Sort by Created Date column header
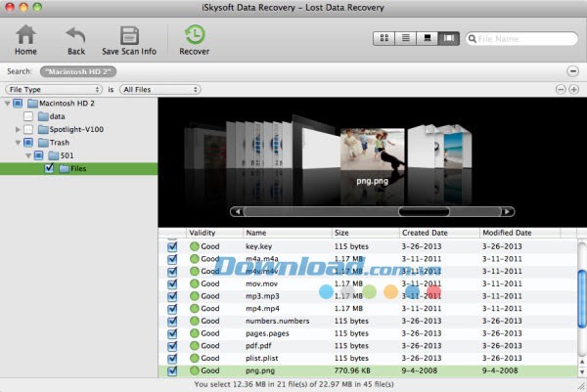 click(439, 233)
